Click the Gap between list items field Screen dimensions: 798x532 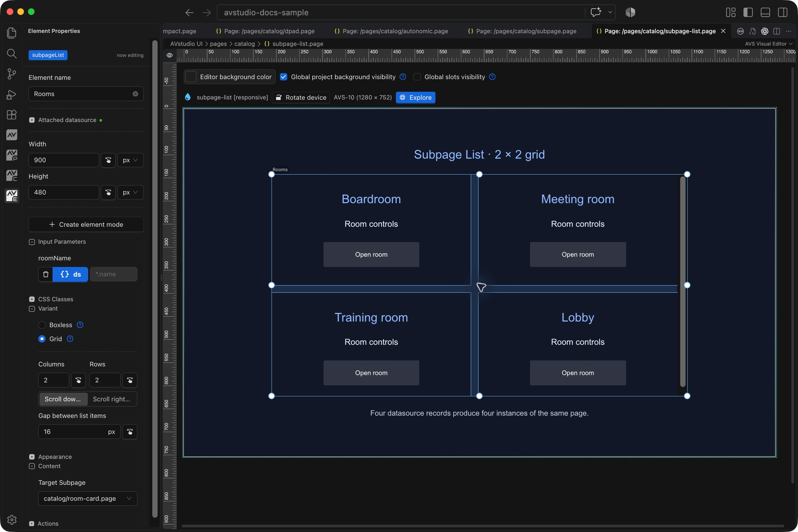pos(79,432)
